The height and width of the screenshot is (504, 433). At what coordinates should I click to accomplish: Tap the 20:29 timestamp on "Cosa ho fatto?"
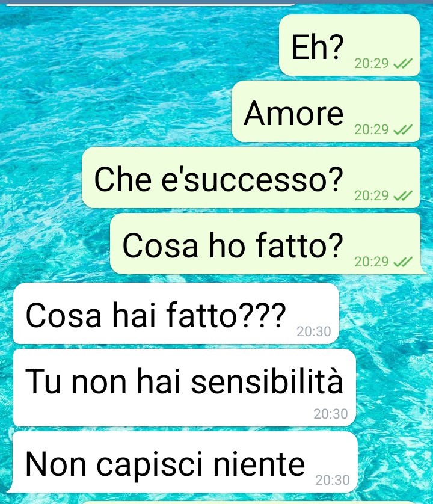[372, 262]
